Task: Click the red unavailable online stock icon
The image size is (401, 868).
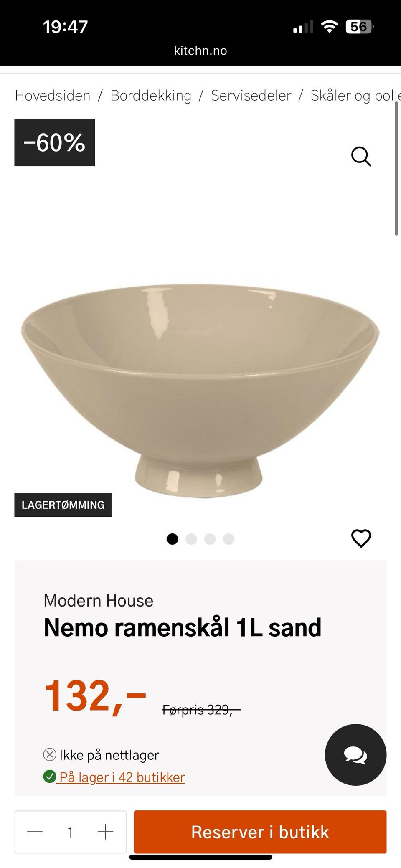Action: click(50, 755)
